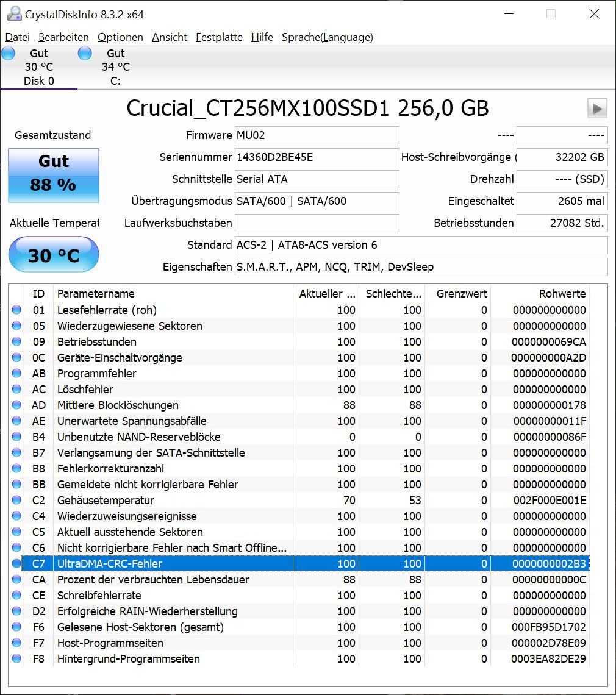Viewport: 616px width, 695px height.
Task: Click the 30 °C temperature indicator
Action: pos(54,254)
